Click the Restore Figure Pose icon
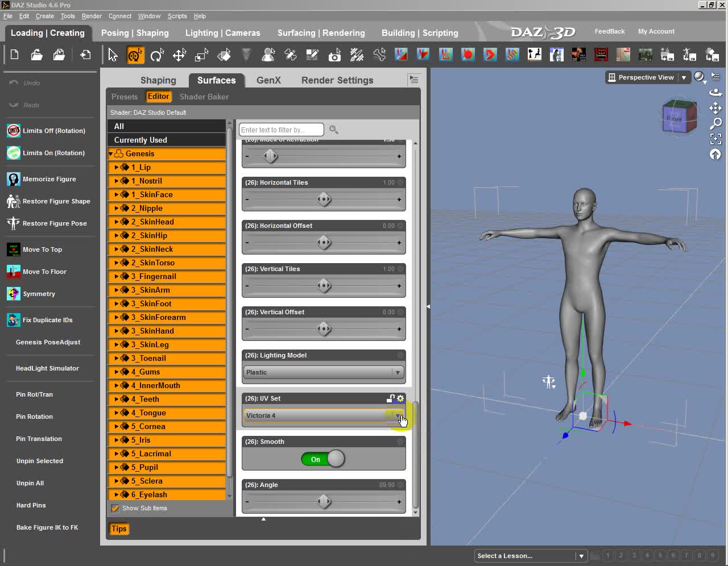 (x=14, y=223)
